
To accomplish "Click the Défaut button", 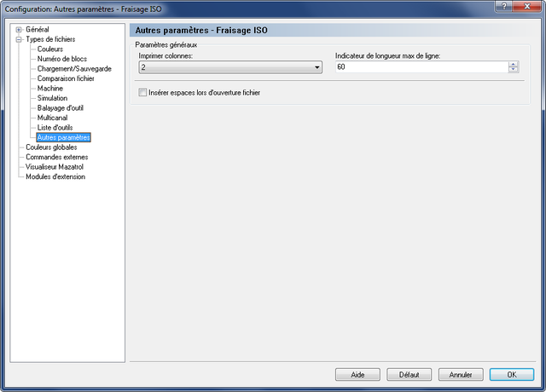I will (409, 375).
